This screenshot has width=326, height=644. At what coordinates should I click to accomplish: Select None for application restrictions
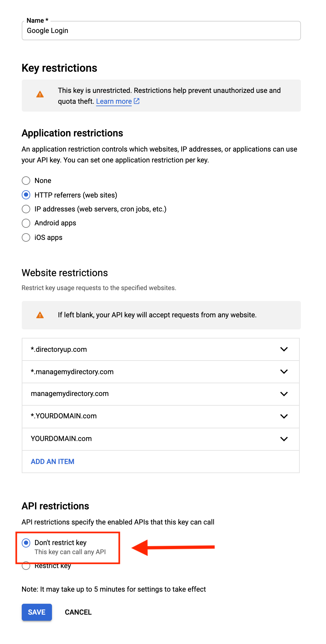26,181
